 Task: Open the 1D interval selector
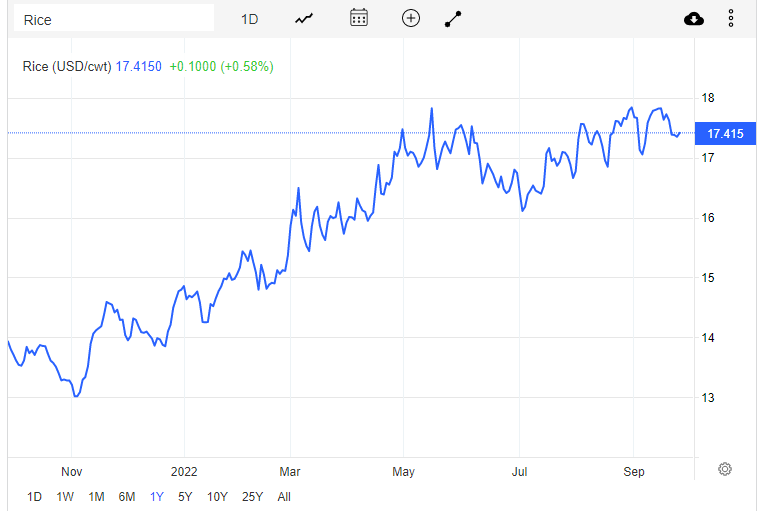pyautogui.click(x=249, y=19)
